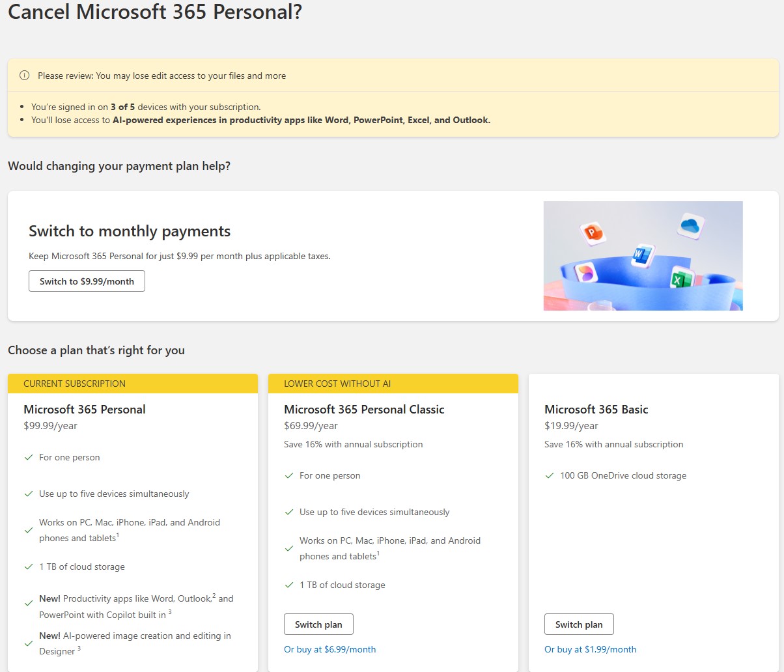The height and width of the screenshot is (672, 784).
Task: Click the Productivity apps with Copilot built in feature
Action: pyautogui.click(x=136, y=606)
